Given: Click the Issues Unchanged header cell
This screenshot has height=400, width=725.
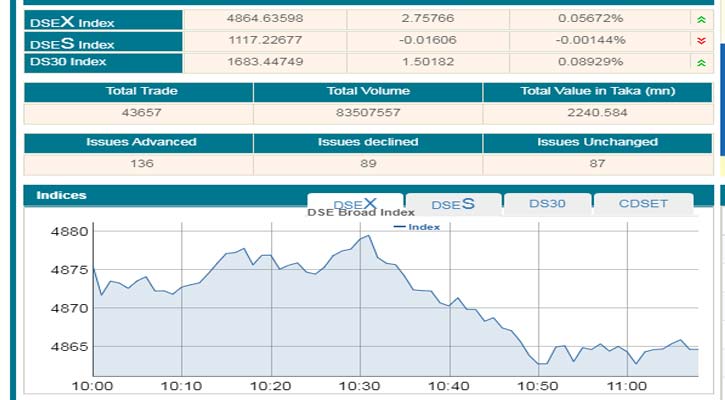Looking at the screenshot, I should click(598, 142).
